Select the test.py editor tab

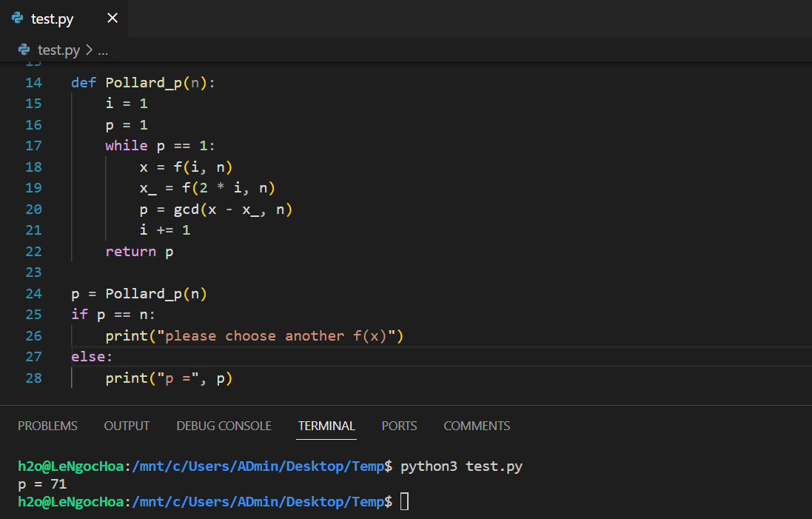[53, 19]
